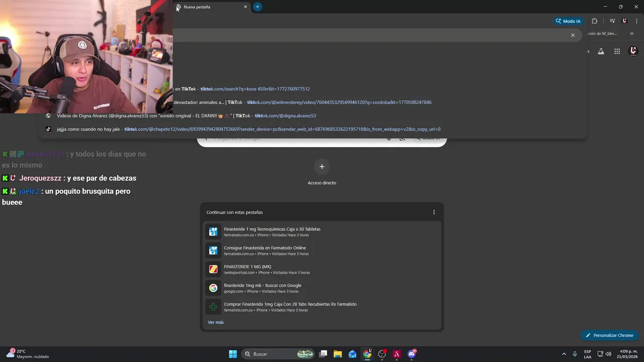Click the La Rebaja icon beside FINASTERIDE MK

pos(213,269)
